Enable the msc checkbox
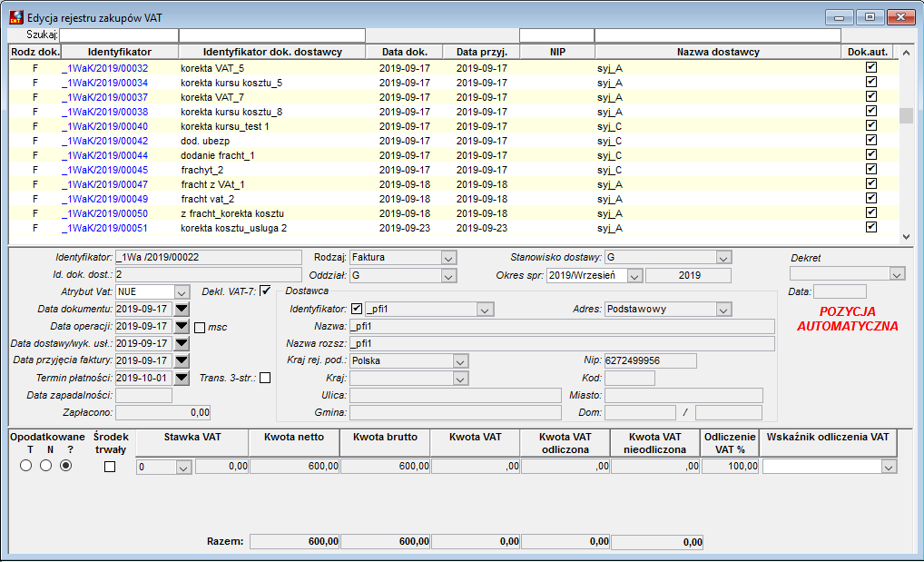The image size is (924, 562). tap(200, 327)
